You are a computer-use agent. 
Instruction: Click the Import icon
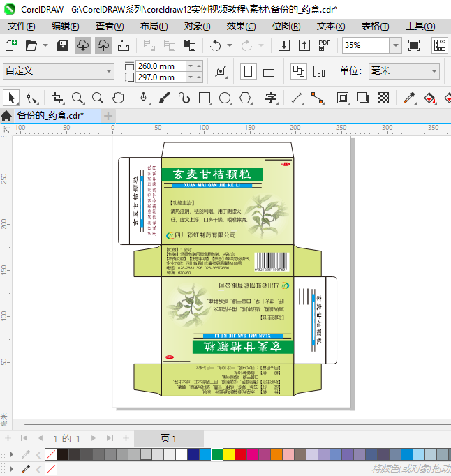click(x=284, y=45)
